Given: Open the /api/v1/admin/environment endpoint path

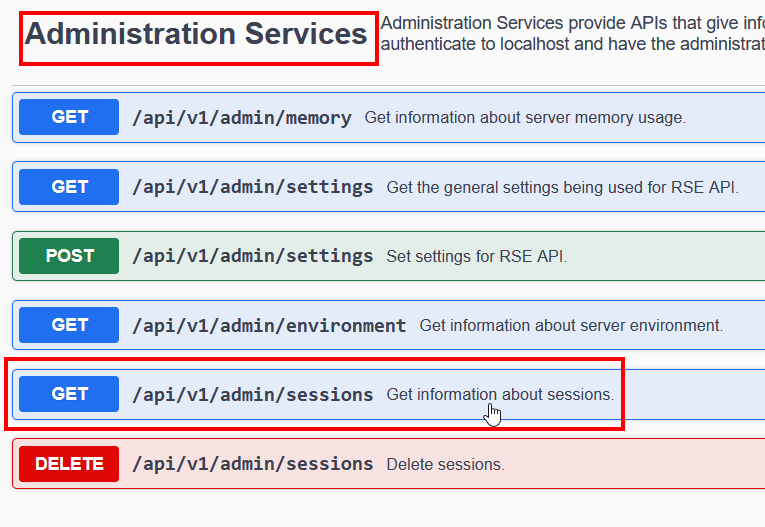Looking at the screenshot, I should 269,325.
